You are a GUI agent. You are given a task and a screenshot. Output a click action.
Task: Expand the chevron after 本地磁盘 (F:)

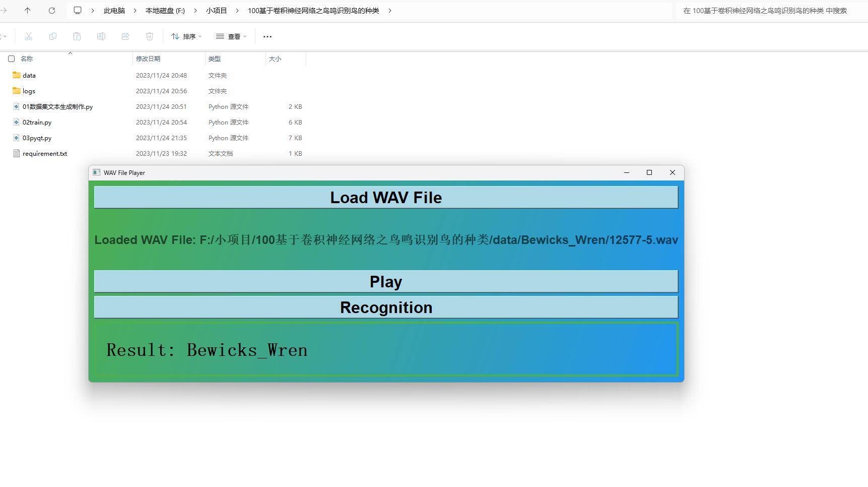tap(195, 10)
